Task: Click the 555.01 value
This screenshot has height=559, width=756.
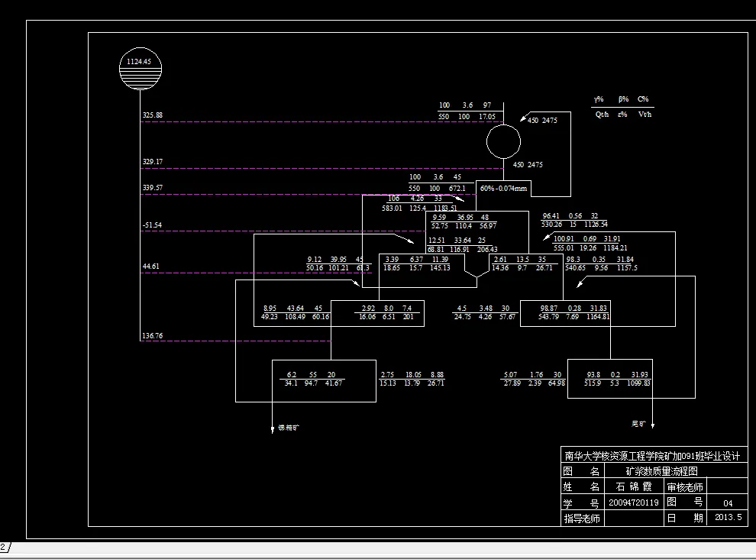Action: pos(564,248)
